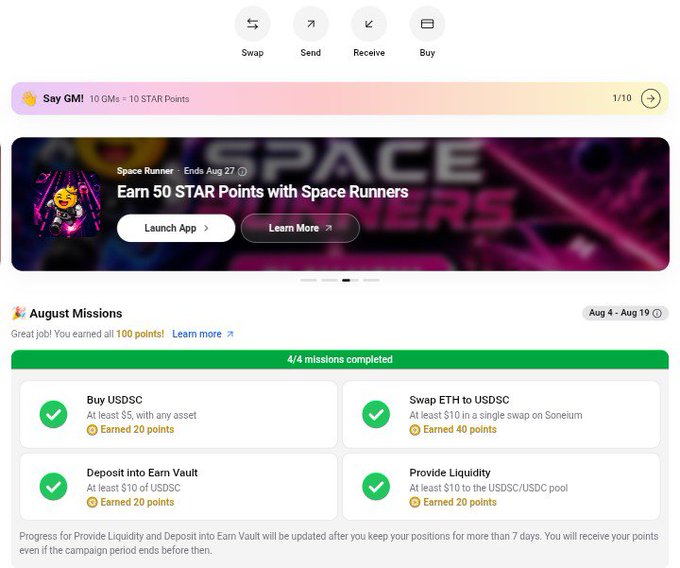Image resolution: width=680 pixels, height=568 pixels.
Task: Click the Say GM arrow button
Action: [651, 98]
